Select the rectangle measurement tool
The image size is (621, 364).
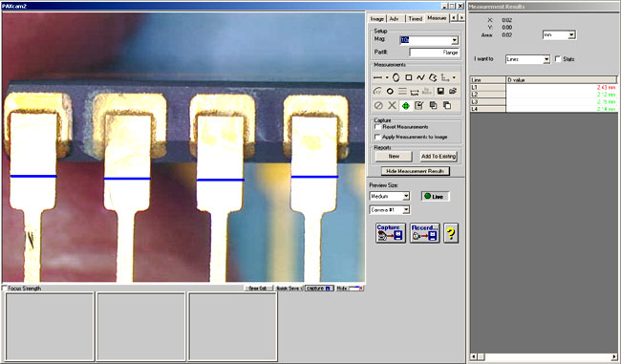tap(408, 77)
